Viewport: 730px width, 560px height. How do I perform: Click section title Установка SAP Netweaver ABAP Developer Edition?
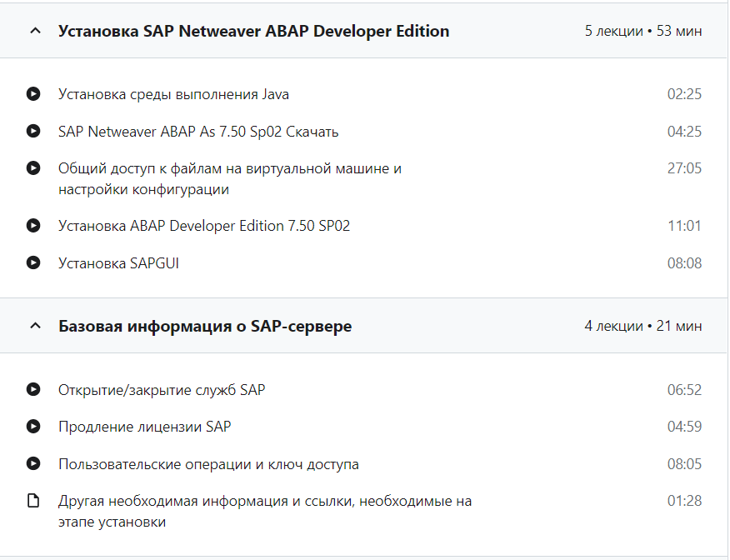tap(253, 31)
